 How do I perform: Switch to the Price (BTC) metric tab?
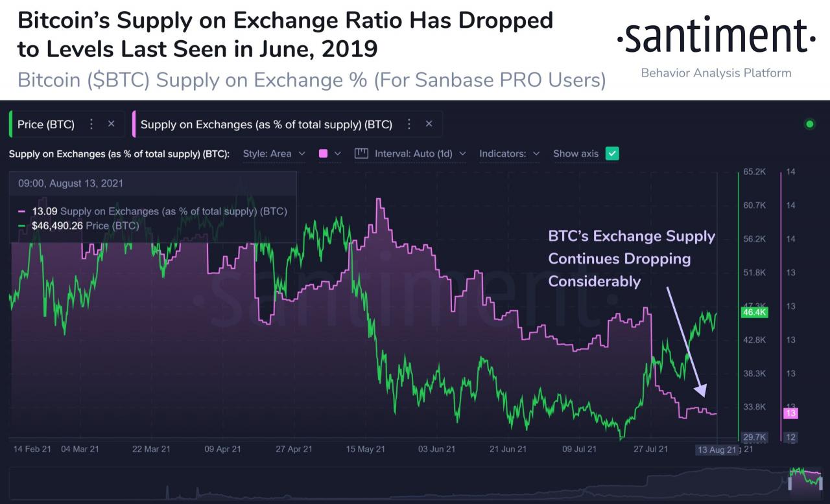pyautogui.click(x=46, y=124)
